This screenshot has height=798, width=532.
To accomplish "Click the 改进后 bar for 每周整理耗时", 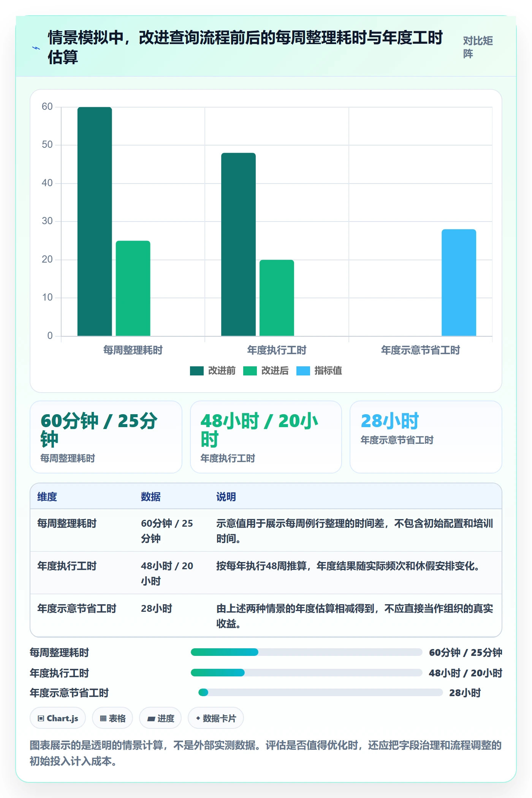I will 133,288.
